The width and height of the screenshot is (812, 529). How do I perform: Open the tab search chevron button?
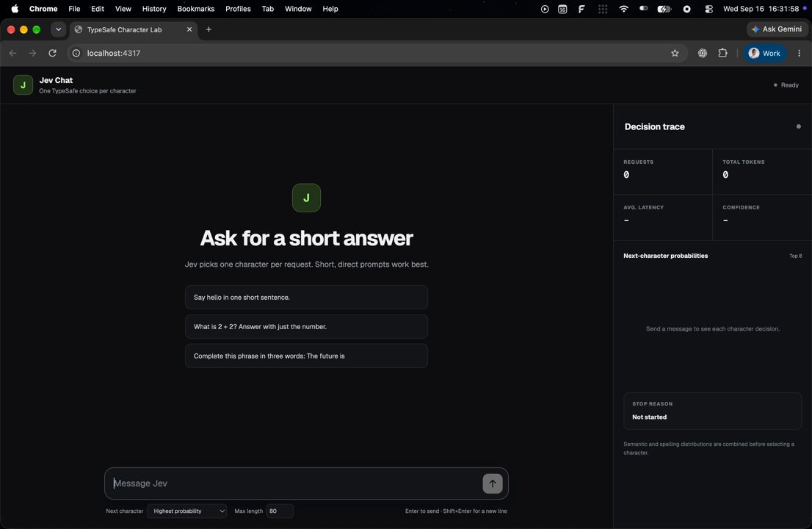click(59, 29)
